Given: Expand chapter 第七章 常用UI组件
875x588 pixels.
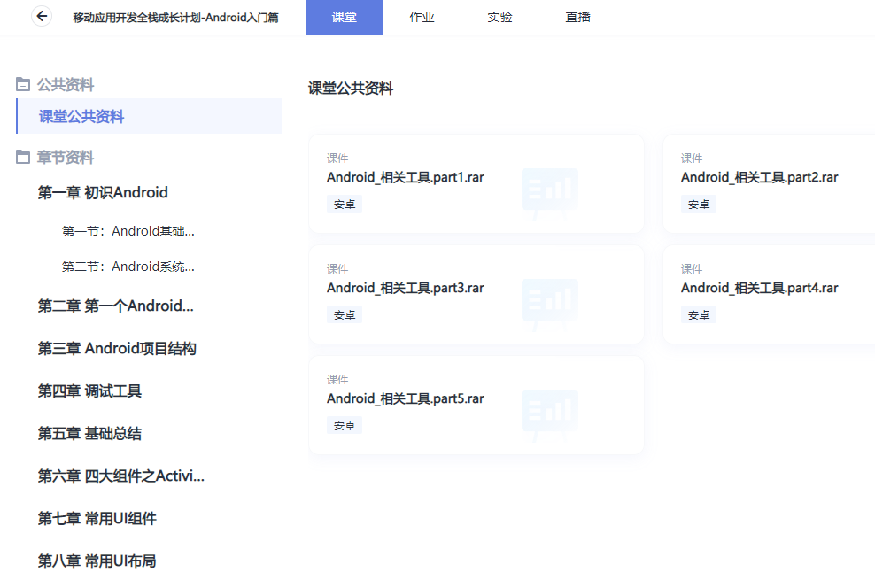Looking at the screenshot, I should point(97,518).
